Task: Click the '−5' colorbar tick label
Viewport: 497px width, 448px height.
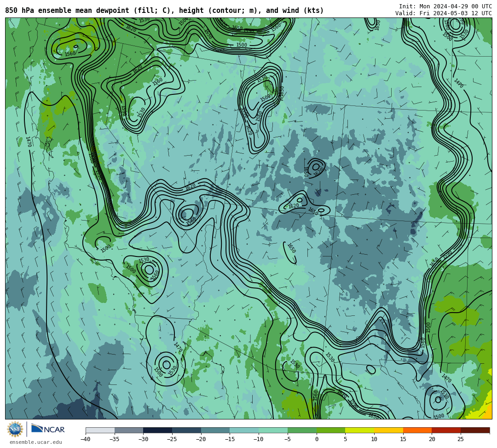Action: [287, 439]
